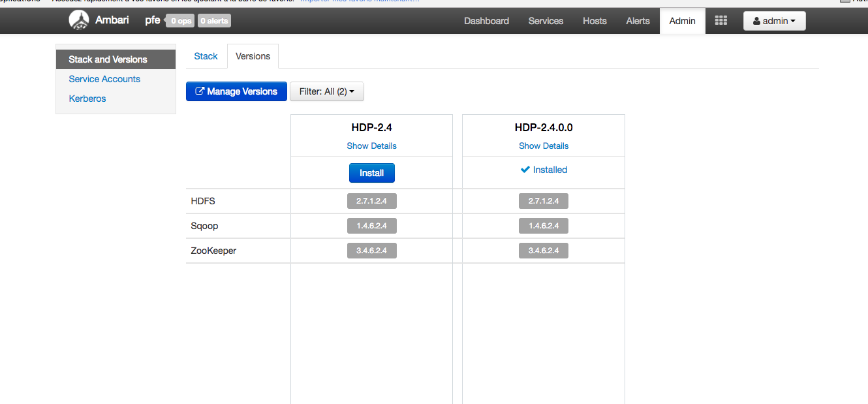
Task: Click the pfe cluster name
Action: click(x=153, y=20)
